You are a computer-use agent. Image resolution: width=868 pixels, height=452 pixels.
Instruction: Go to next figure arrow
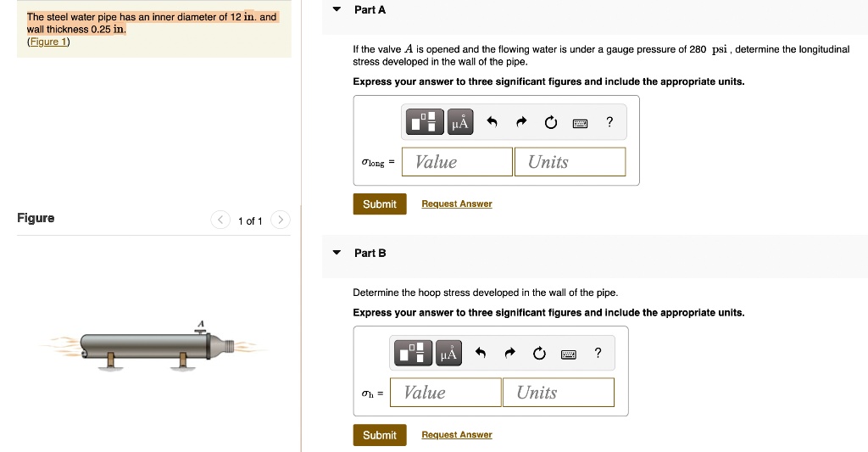point(280,220)
